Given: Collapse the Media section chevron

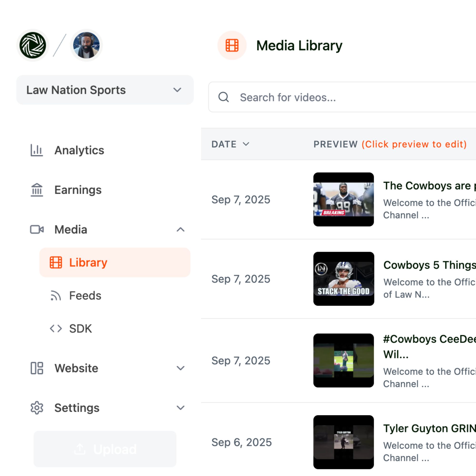Looking at the screenshot, I should [180, 230].
